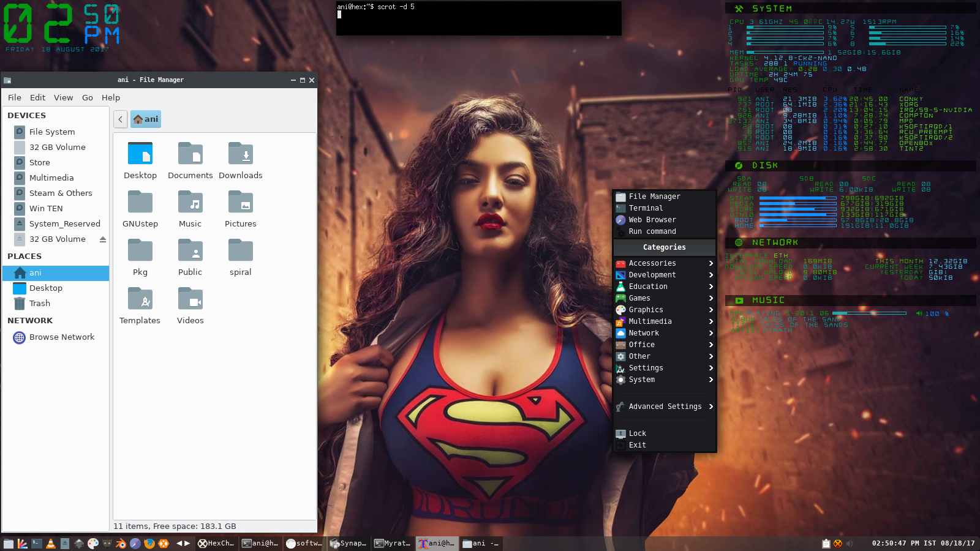This screenshot has width=980, height=551.
Task: Click the ani home path button
Action: pos(146,119)
